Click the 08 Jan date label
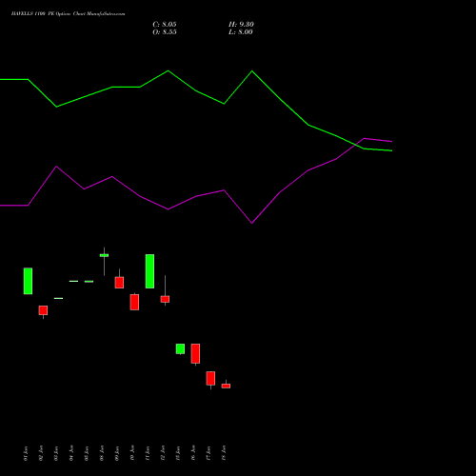The width and height of the screenshot is (476, 476). click(102, 453)
